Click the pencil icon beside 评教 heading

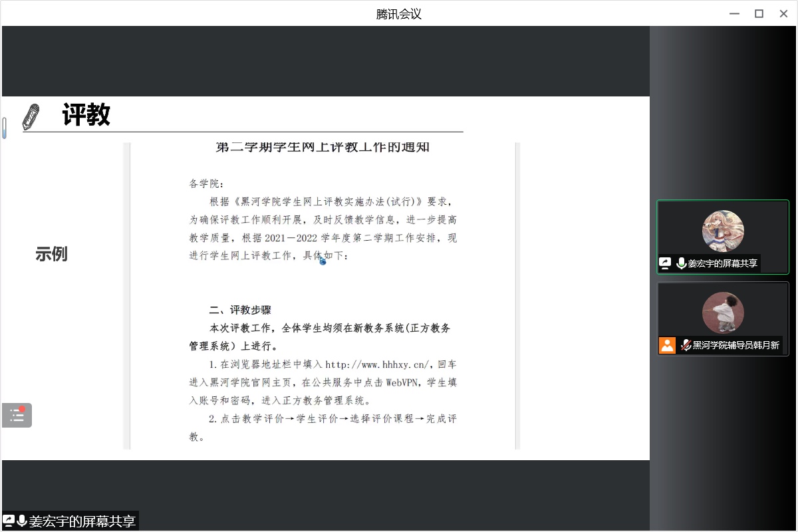tap(31, 116)
